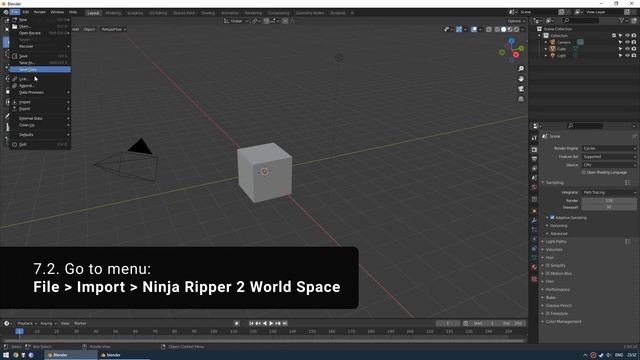Hide the Cube object via eye icon
The height and width of the screenshot is (360, 640).
(x=627, y=49)
